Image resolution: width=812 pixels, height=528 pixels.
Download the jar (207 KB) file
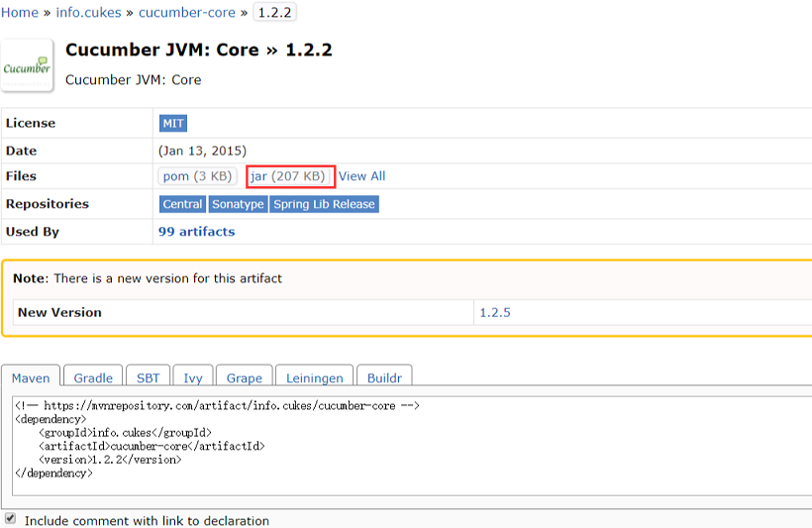tap(287, 176)
